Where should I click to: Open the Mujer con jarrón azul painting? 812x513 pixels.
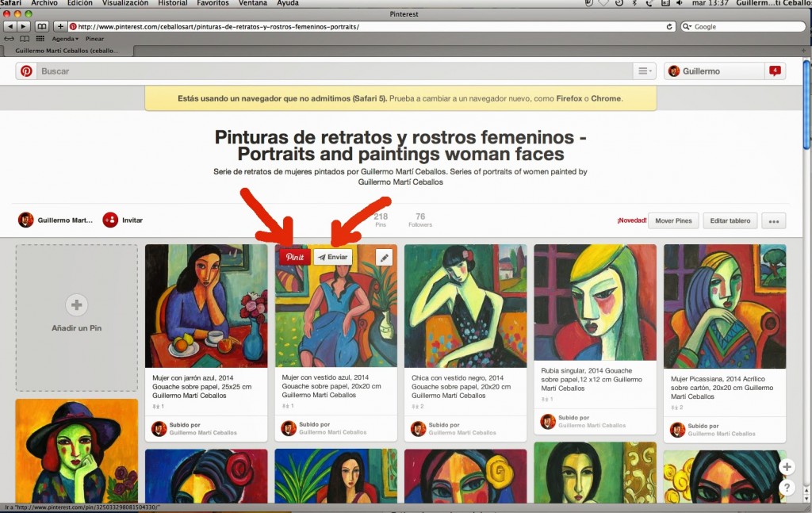206,305
